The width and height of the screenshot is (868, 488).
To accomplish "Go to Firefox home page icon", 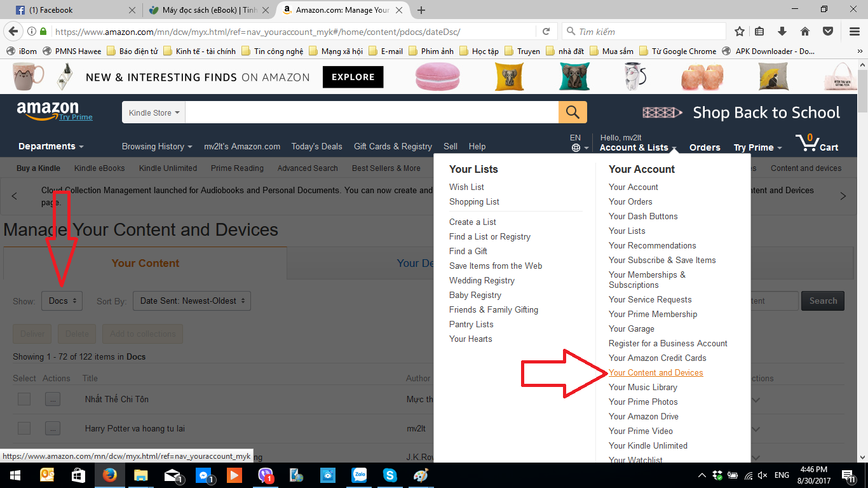I will 804,31.
